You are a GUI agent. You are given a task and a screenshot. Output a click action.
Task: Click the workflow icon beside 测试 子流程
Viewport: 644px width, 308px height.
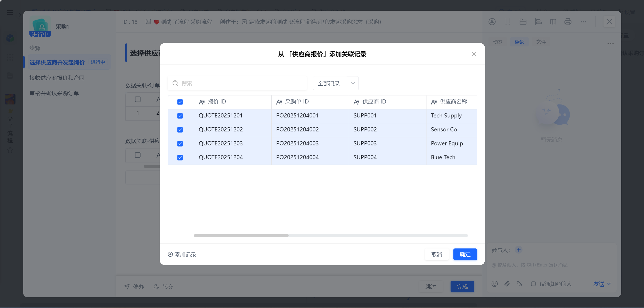[x=148, y=22]
